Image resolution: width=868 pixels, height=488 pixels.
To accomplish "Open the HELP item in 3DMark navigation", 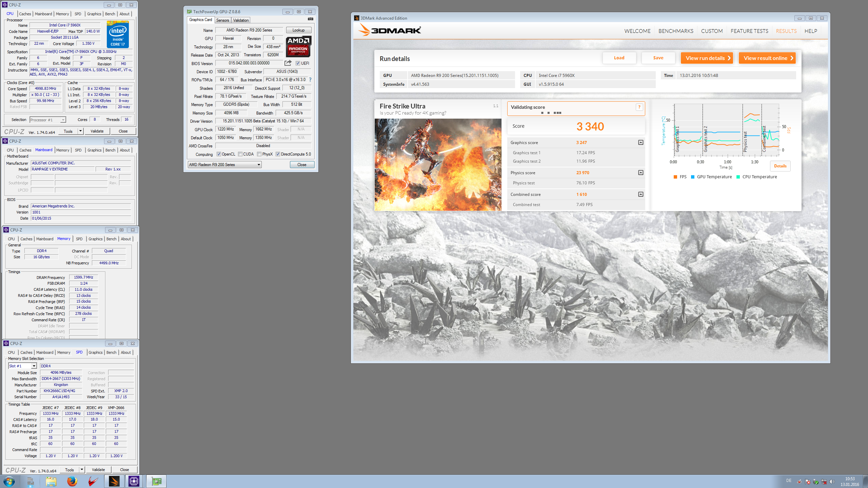I will pos(811,31).
